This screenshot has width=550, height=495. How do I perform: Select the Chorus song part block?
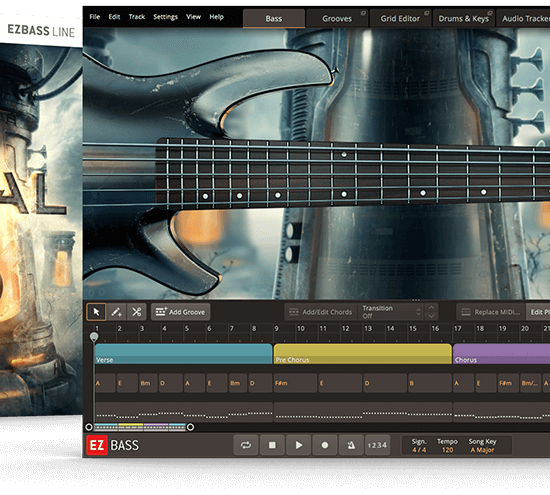pyautogui.click(x=502, y=354)
